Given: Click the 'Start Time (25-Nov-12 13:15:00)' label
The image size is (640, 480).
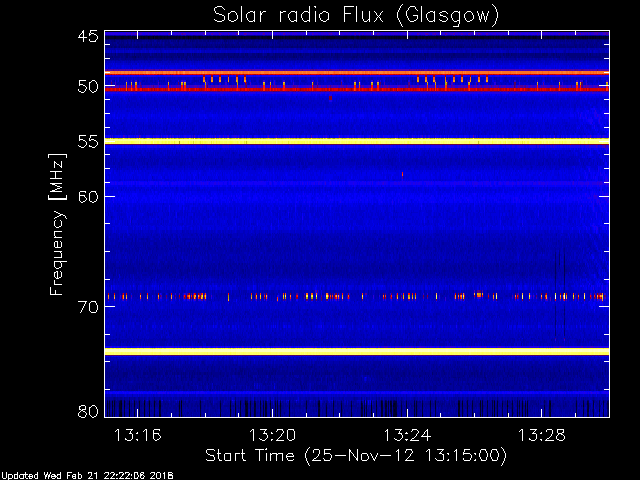Looking at the screenshot, I should click(x=356, y=456).
